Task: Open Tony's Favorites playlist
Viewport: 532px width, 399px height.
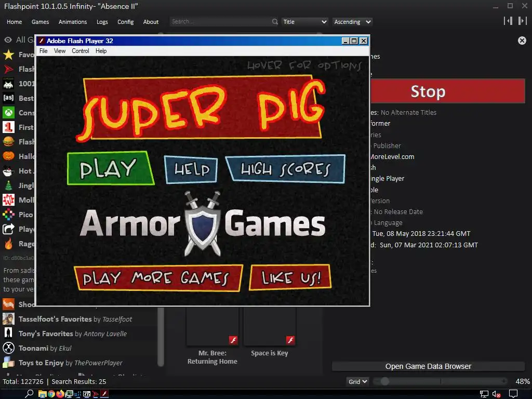Action: (73, 334)
